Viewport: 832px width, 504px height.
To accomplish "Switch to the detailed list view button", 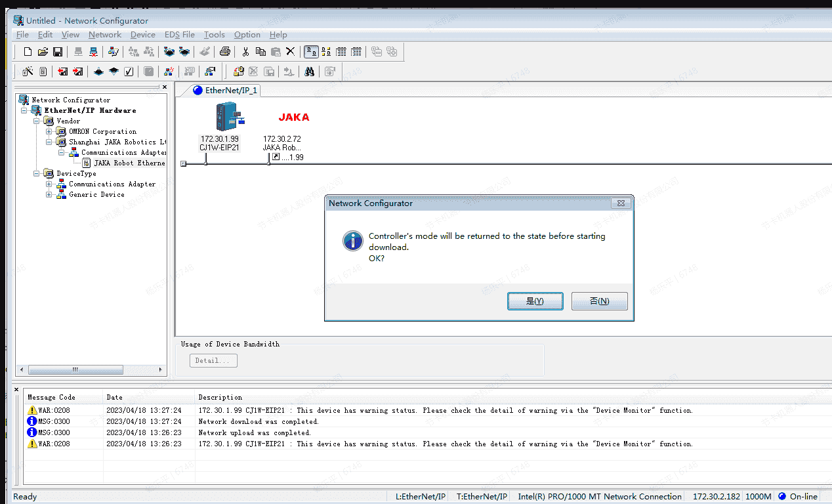I will pyautogui.click(x=356, y=52).
